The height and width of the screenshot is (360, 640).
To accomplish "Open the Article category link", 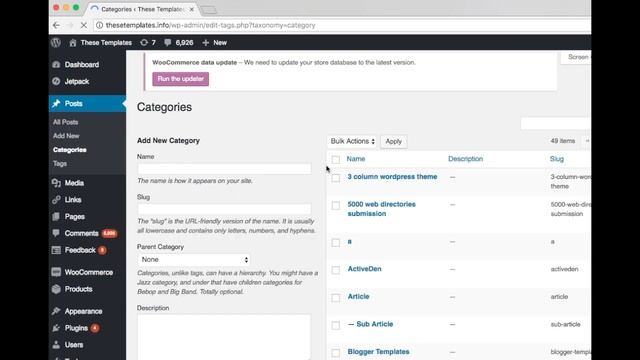I will pyautogui.click(x=358, y=297).
